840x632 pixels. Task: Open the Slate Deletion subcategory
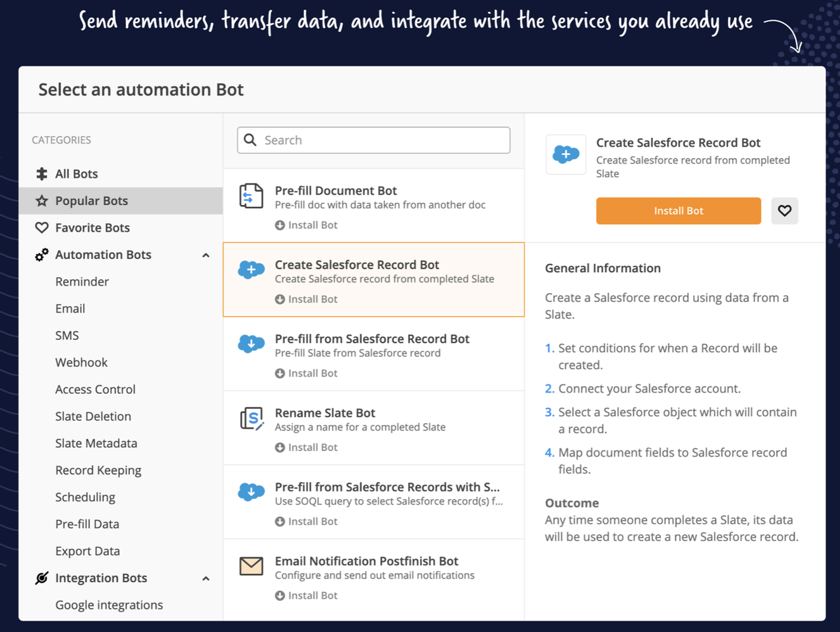[x=93, y=416]
